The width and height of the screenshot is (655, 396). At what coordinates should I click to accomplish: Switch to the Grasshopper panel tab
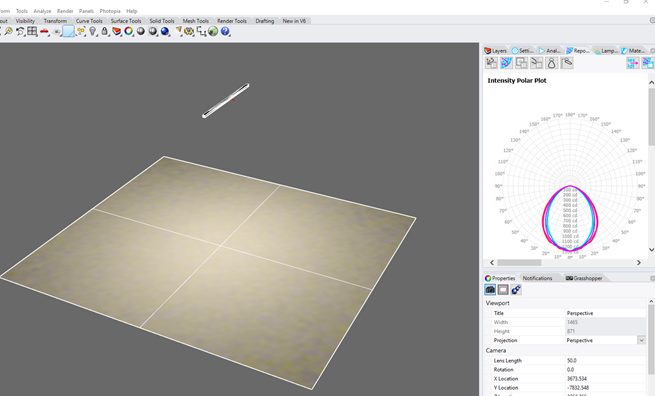click(x=584, y=278)
